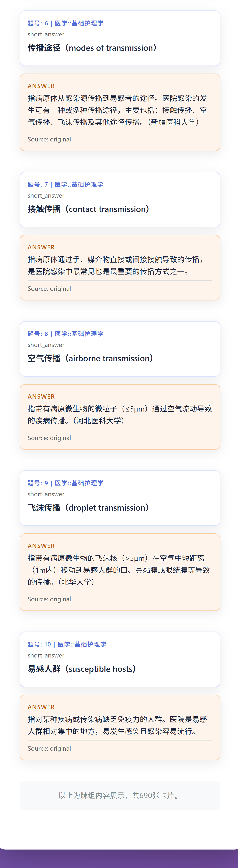Select the 空气传播 (airborne transmission) question title
The width and height of the screenshot is (238, 868).
click(x=90, y=359)
